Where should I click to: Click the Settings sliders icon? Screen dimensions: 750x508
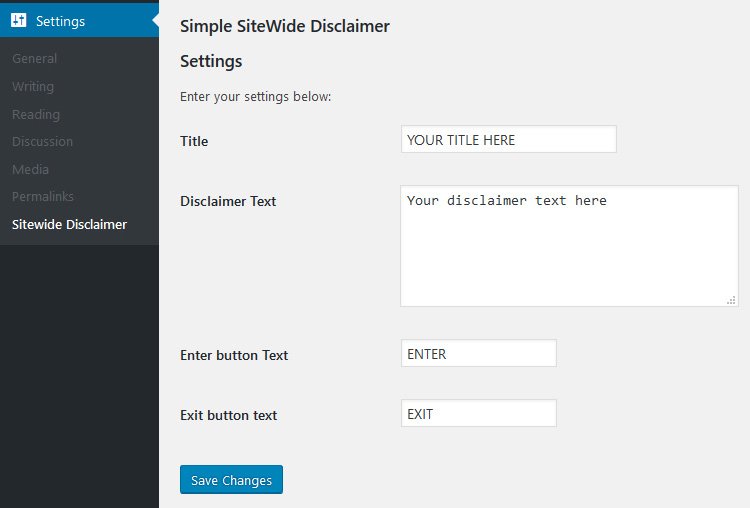[19, 20]
